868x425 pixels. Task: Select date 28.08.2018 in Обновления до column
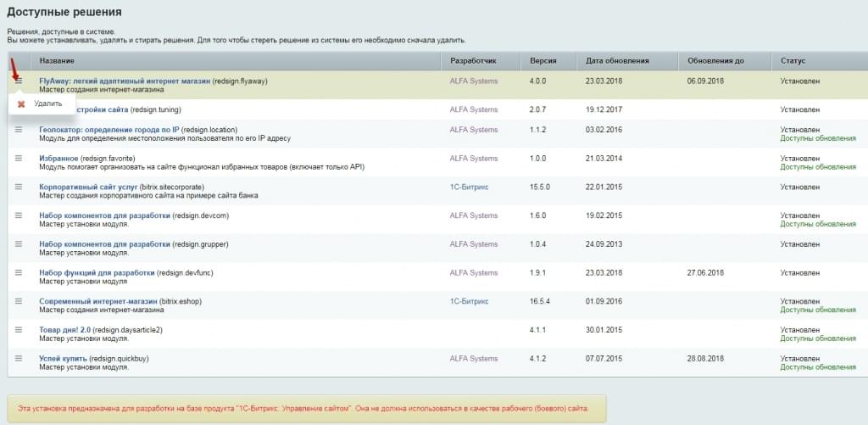pos(706,359)
